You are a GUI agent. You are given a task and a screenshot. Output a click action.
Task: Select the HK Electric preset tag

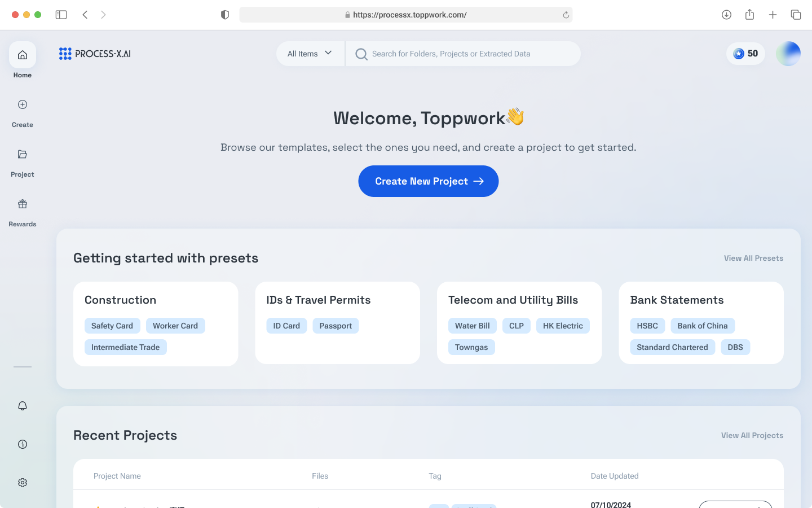(563, 326)
